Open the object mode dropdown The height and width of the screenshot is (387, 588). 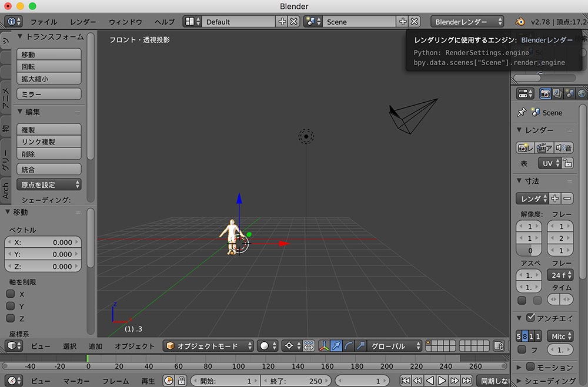(x=209, y=346)
